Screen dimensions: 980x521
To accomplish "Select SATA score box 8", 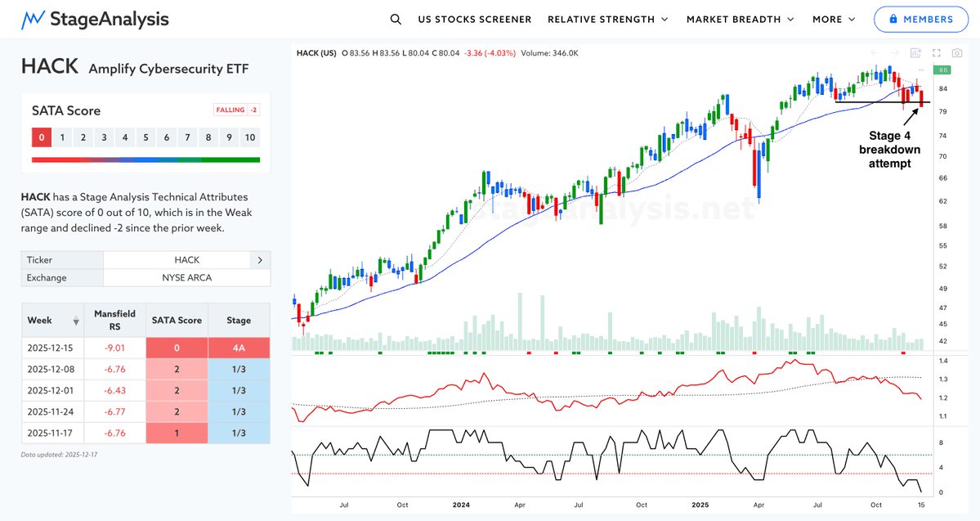I will click(208, 137).
